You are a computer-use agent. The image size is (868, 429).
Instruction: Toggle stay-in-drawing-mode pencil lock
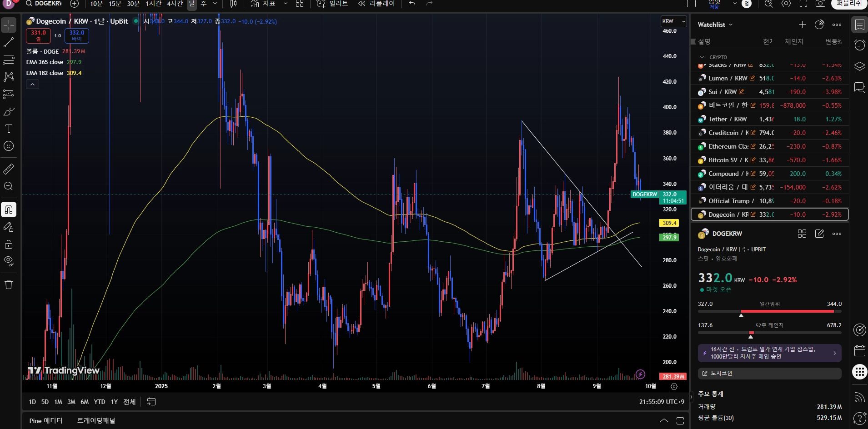[x=9, y=227]
